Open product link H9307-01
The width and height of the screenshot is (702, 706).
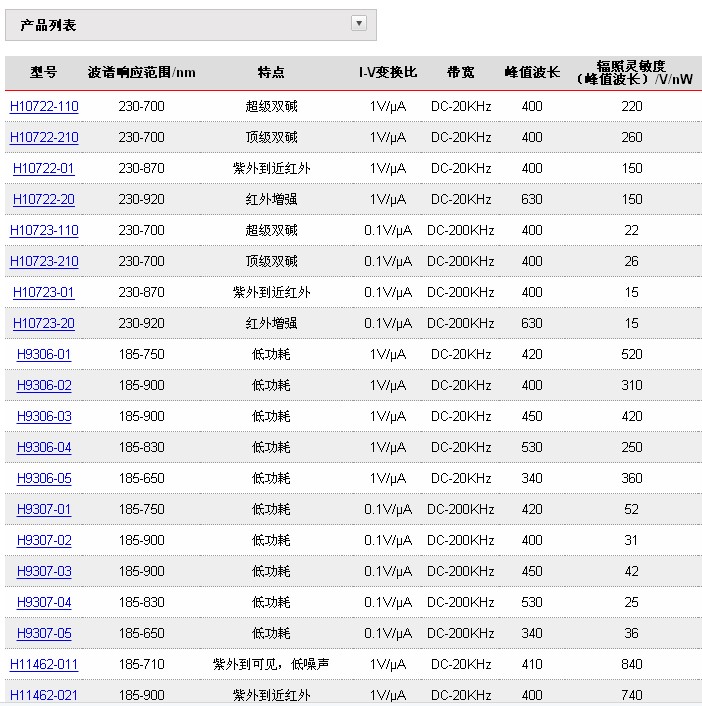(44, 510)
